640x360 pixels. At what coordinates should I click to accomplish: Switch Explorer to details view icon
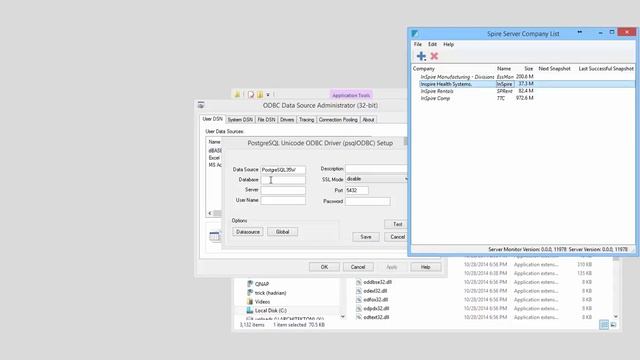604,324
